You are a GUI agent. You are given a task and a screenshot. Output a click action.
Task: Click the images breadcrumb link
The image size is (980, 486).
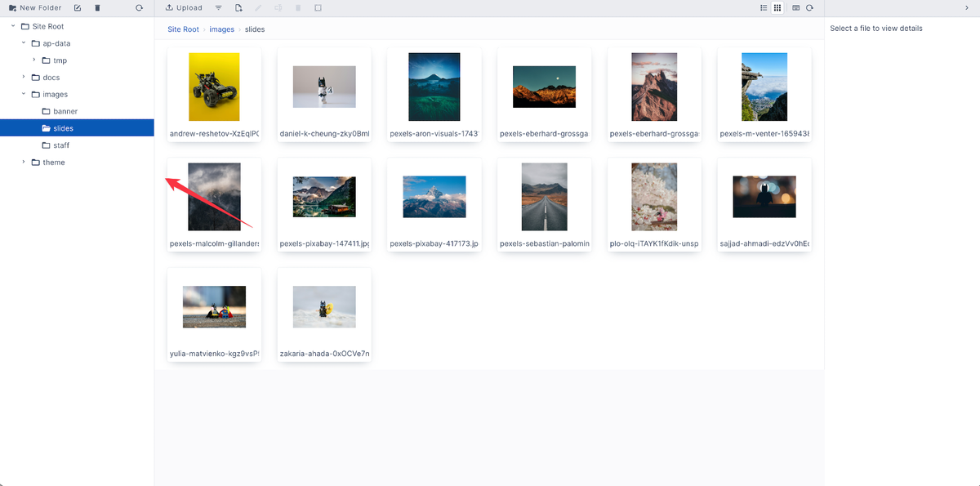click(221, 29)
